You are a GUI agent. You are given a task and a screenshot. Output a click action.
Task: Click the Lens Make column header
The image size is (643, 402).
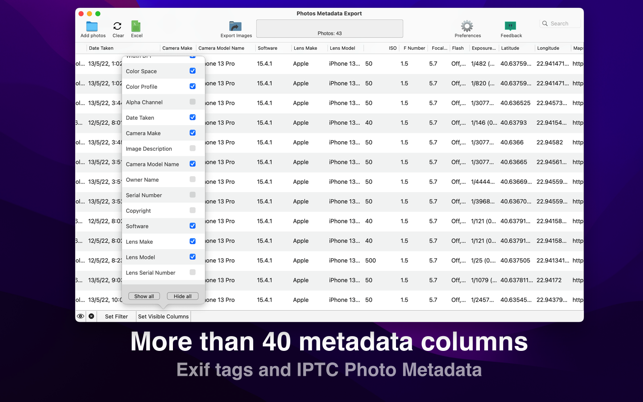[x=309, y=48]
